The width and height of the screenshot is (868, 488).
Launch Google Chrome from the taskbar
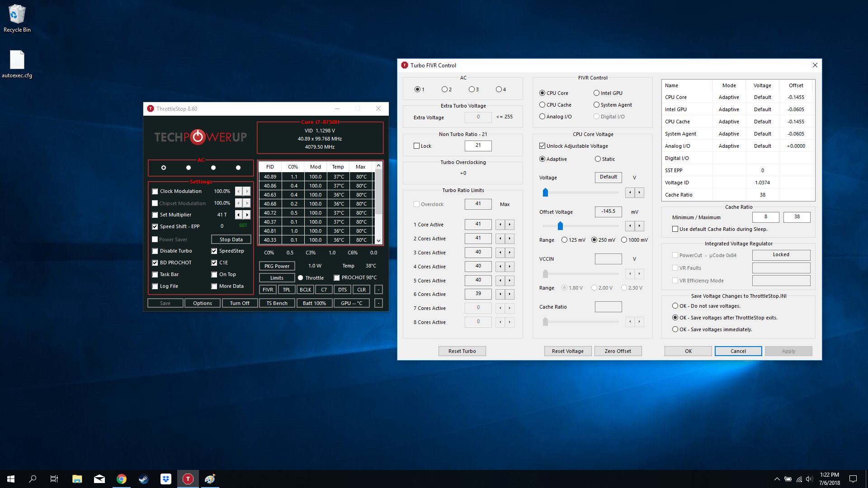pos(122,479)
